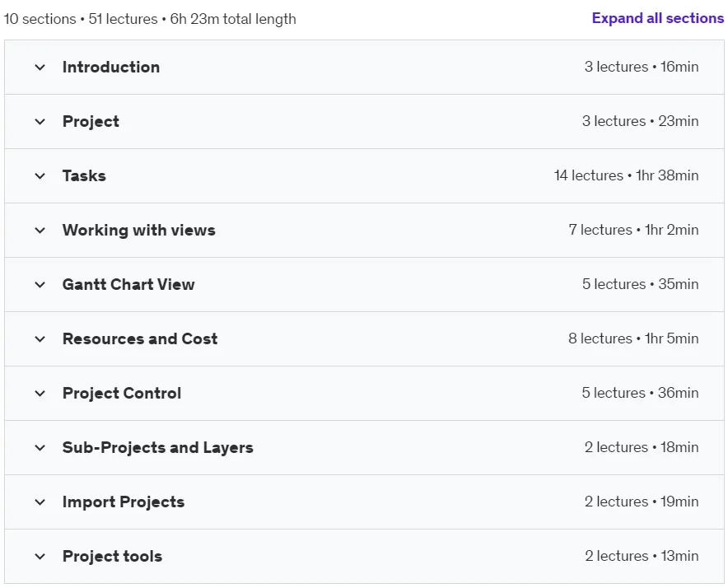Click the Expand all sections link
Screen dimensions: 728x588
[658, 18]
